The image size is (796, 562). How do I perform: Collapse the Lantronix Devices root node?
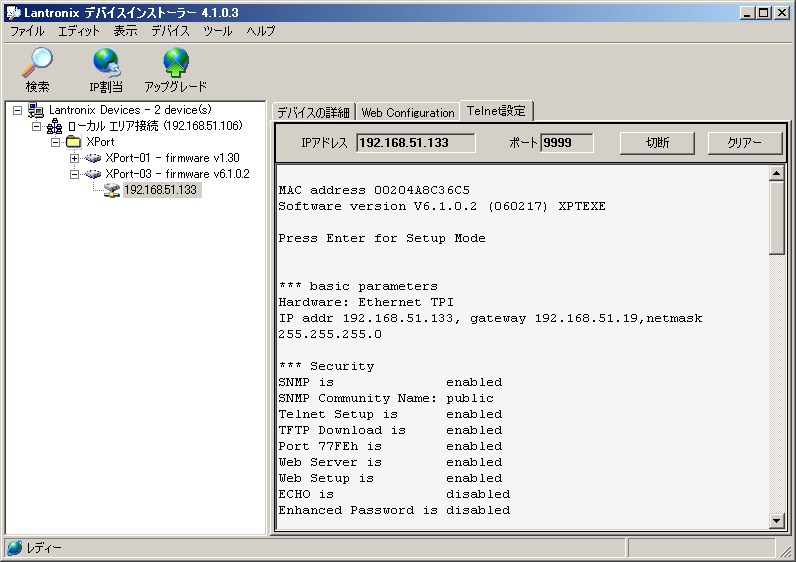(x=17, y=110)
